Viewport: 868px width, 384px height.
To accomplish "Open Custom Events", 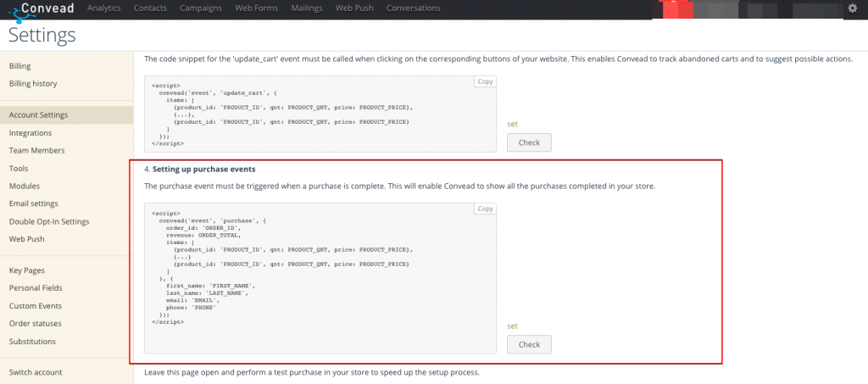I will (36, 306).
